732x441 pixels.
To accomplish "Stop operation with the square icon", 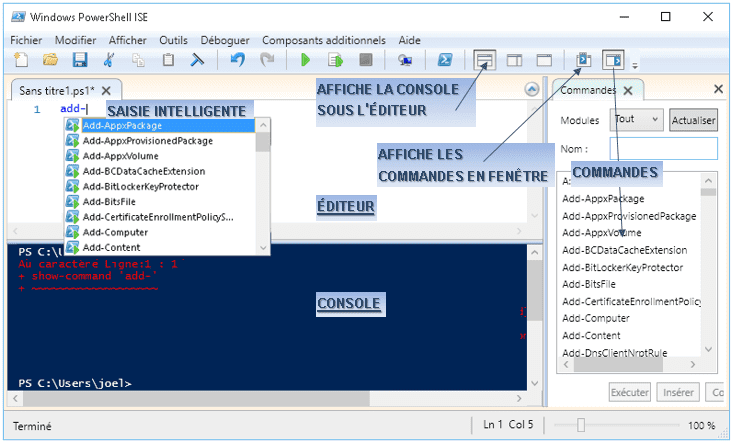I will pyautogui.click(x=366, y=60).
